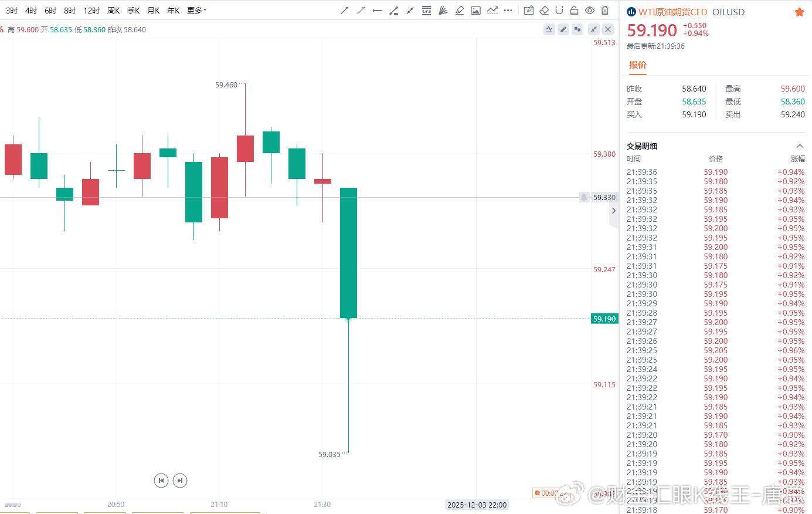Click the 开盘 value 58.635
The image size is (812, 514).
694,102
